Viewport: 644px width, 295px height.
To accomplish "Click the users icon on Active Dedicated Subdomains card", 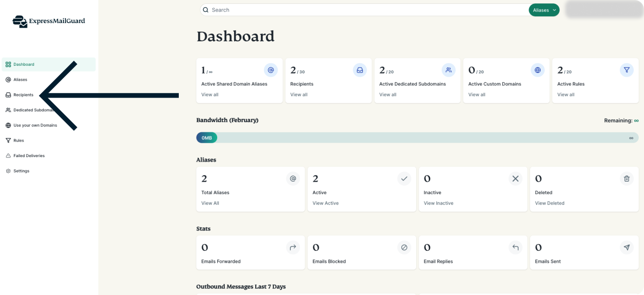I will [448, 70].
